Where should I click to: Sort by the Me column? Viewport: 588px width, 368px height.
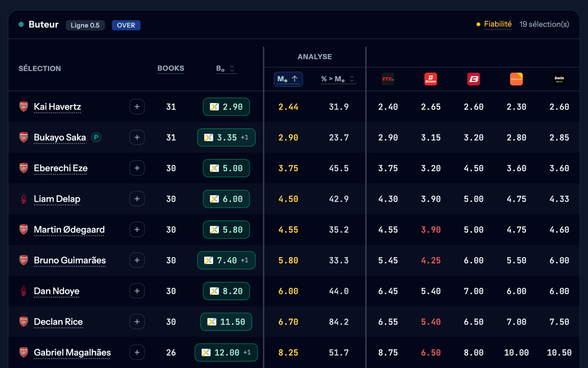coord(288,79)
